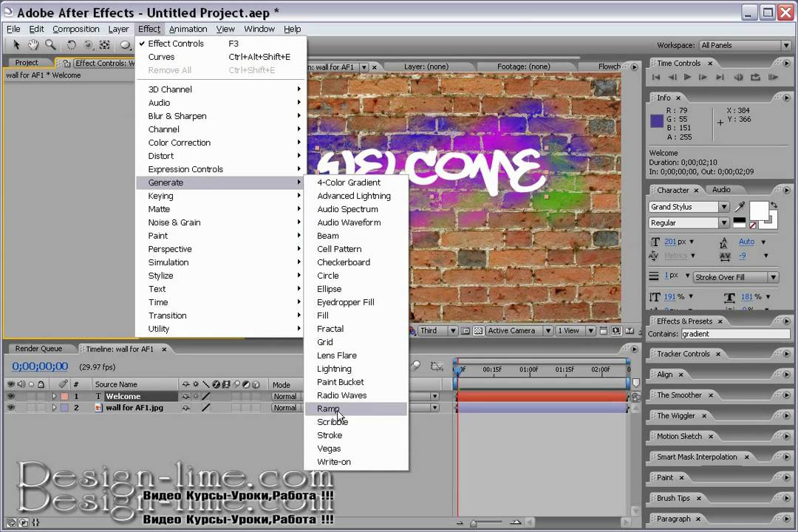798x532 pixels.
Task: Choose Lens Flare effect
Action: point(355,355)
